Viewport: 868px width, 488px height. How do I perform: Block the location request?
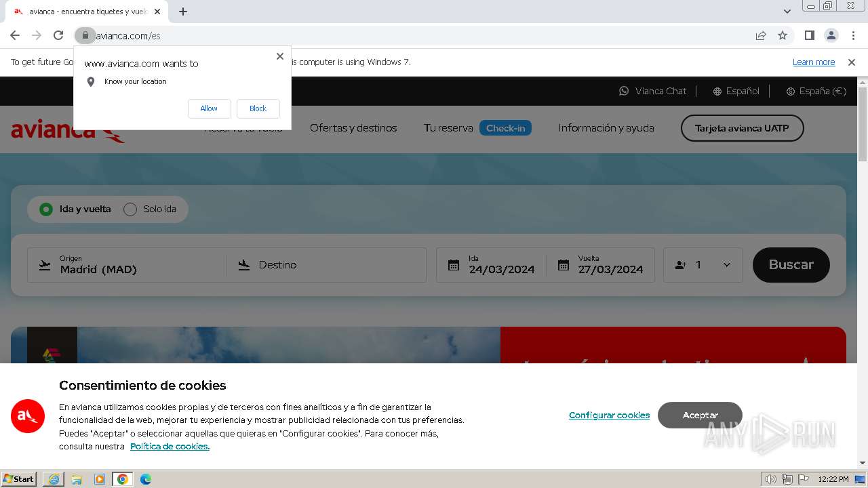[x=258, y=108]
